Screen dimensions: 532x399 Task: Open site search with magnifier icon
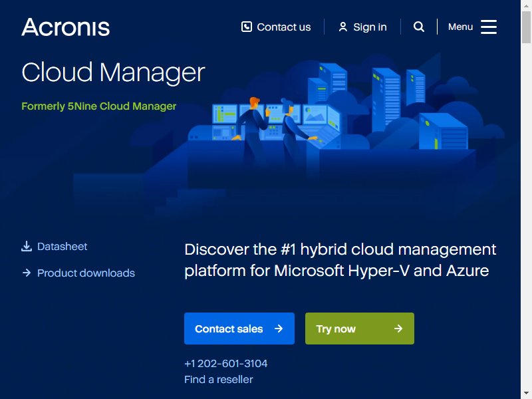pos(419,27)
